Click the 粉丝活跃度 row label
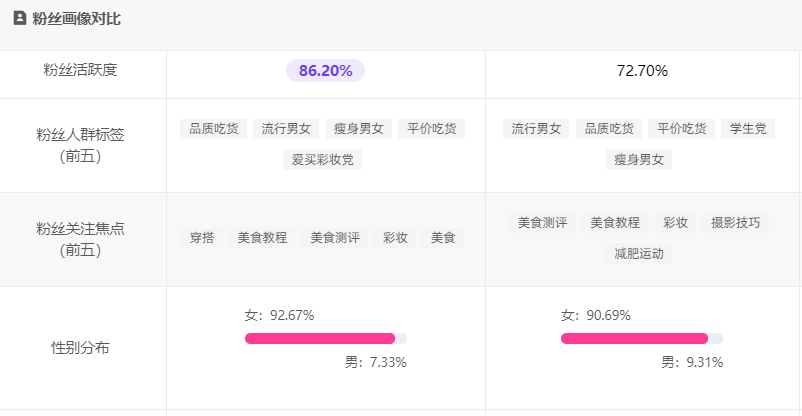This screenshot has height=416, width=802. [81, 70]
